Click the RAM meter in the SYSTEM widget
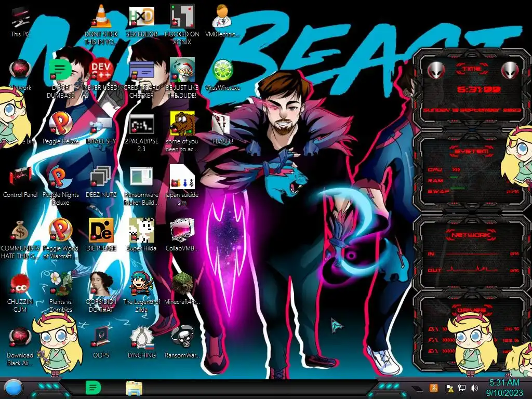 (473, 180)
